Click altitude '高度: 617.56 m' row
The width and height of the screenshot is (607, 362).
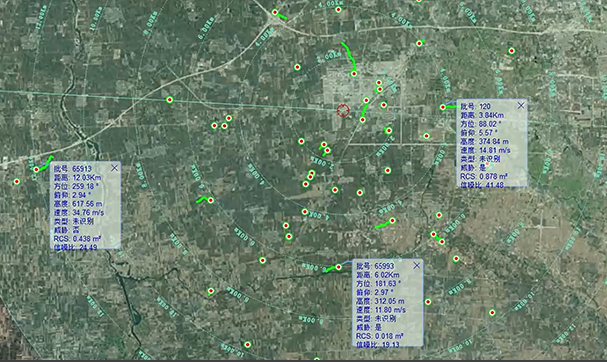pos(78,204)
